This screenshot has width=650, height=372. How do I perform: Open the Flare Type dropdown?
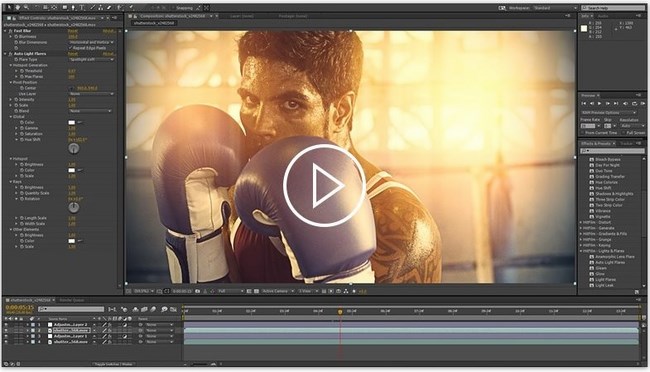[91, 59]
